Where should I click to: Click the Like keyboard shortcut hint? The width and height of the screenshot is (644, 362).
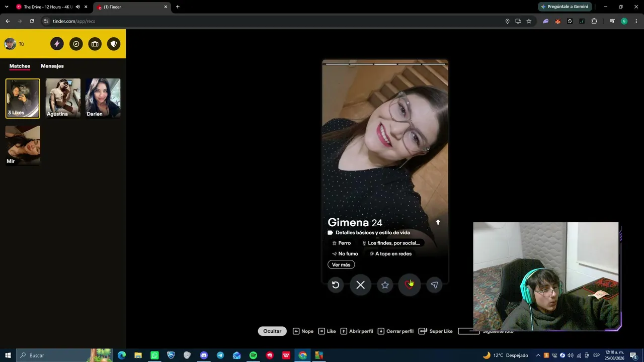(x=327, y=331)
